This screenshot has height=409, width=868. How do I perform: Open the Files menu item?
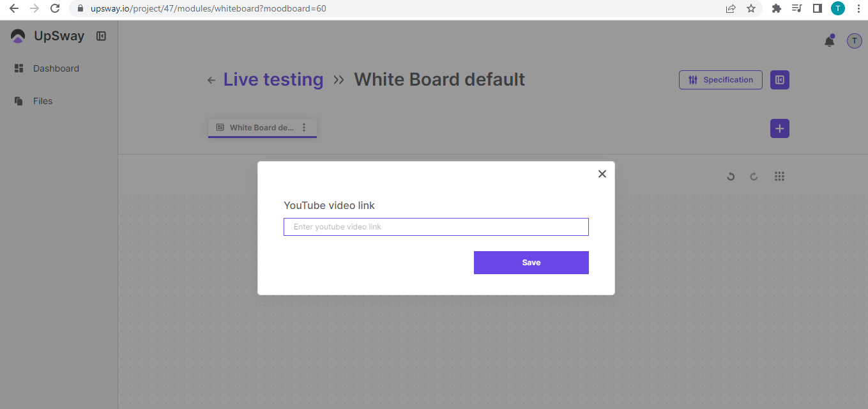(42, 101)
